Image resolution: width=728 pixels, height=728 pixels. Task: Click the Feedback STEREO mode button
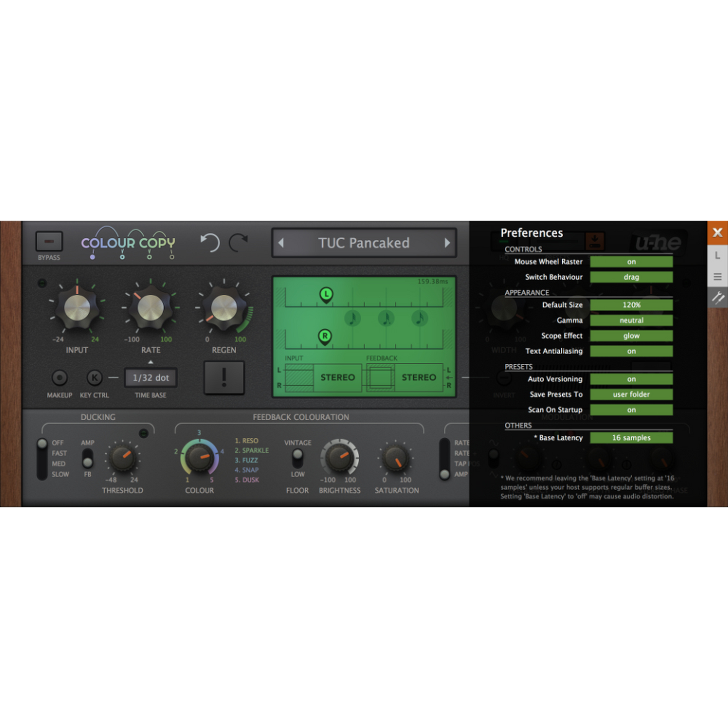pos(419,377)
